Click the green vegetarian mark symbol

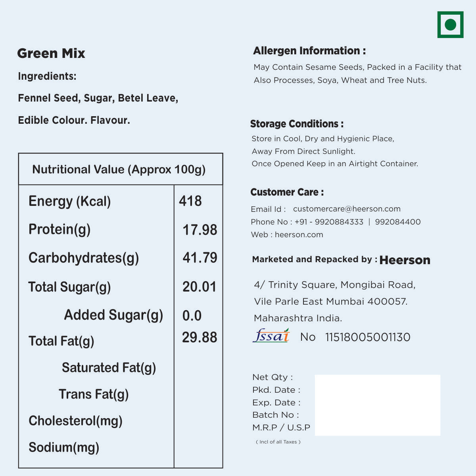[450, 25]
